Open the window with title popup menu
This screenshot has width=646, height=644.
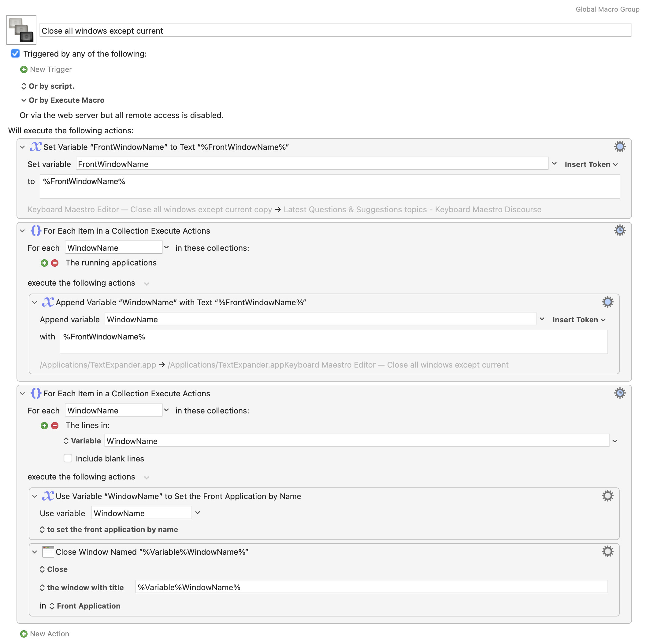(82, 587)
